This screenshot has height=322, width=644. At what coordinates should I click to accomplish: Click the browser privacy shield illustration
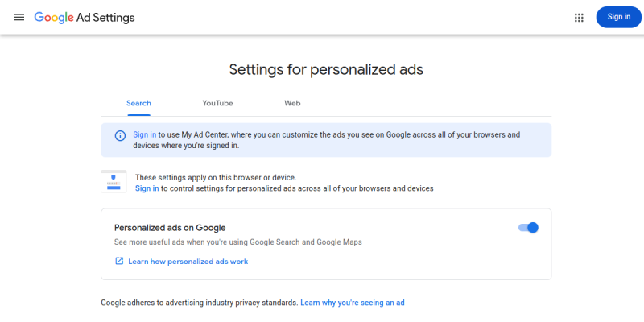coord(114,181)
